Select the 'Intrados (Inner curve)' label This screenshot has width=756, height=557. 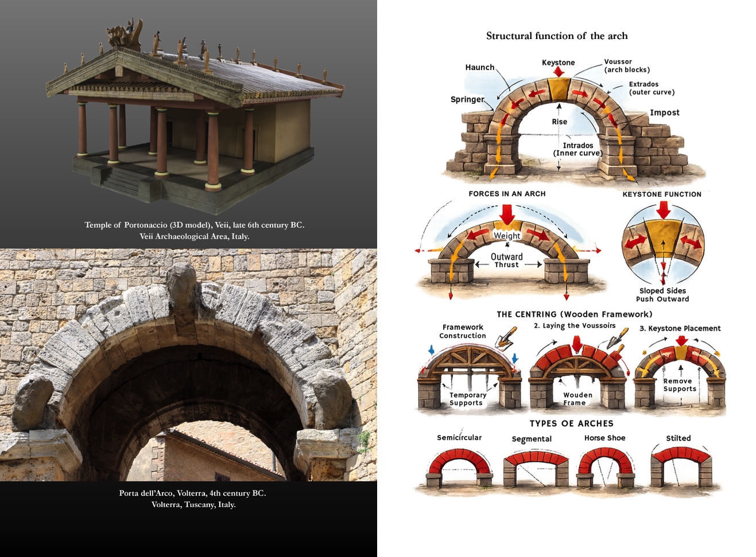coord(577,149)
